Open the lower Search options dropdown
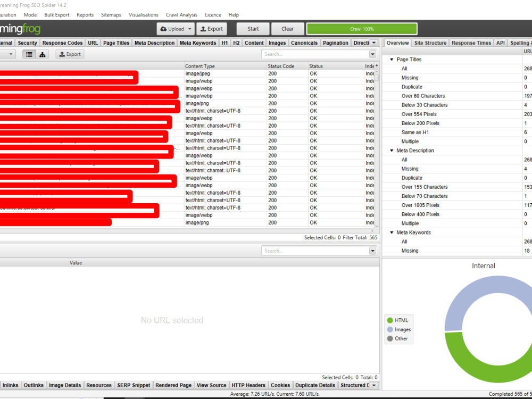Viewport: 532px width, 399px height. (x=372, y=251)
